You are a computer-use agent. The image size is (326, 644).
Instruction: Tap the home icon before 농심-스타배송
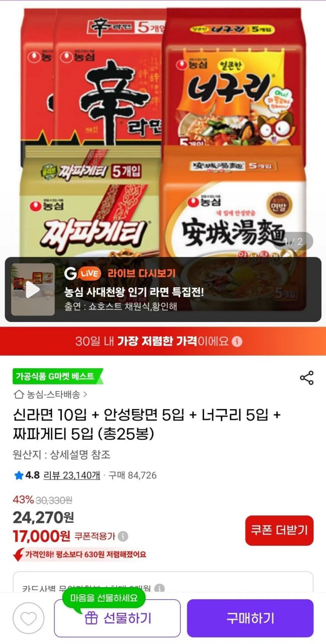(19, 394)
